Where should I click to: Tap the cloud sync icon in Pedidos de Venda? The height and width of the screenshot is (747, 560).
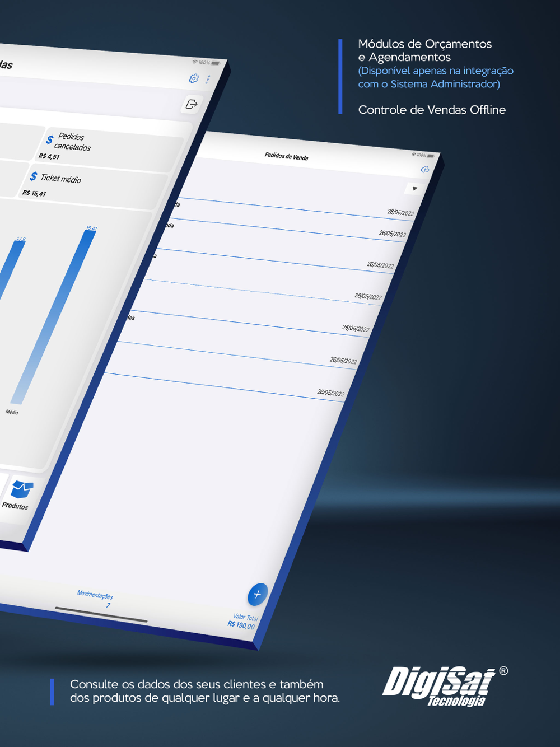[x=425, y=169]
